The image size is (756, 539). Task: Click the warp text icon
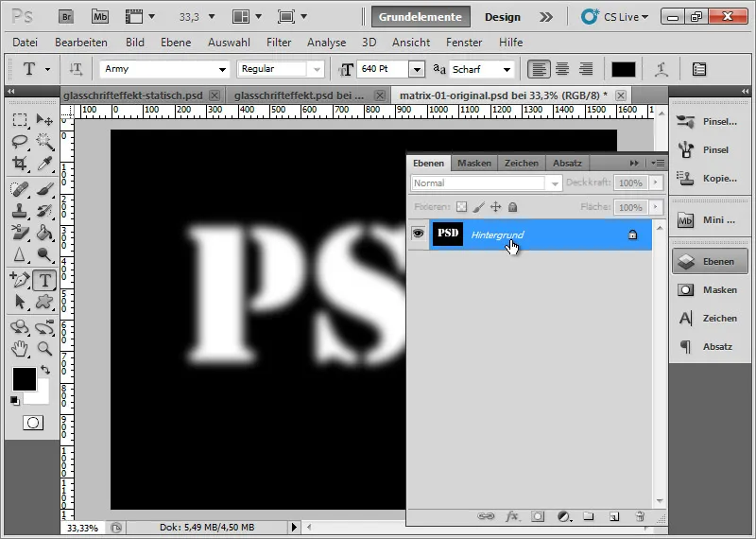point(661,69)
